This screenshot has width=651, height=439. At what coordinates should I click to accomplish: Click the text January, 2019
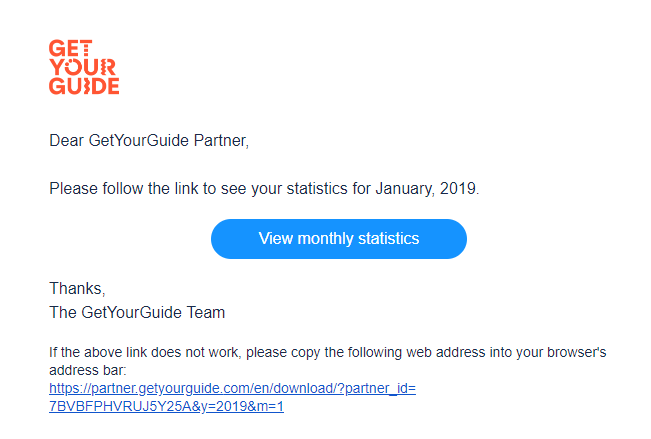pyautogui.click(x=427, y=189)
